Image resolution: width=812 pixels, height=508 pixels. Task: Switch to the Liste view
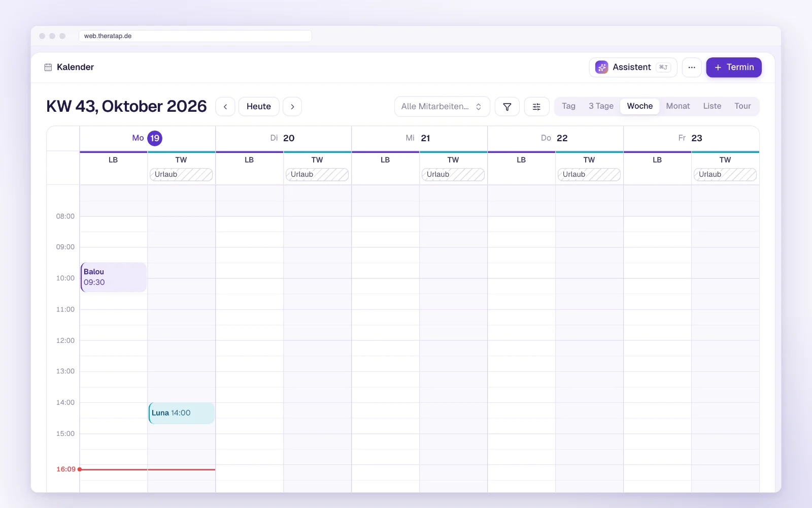pos(712,106)
